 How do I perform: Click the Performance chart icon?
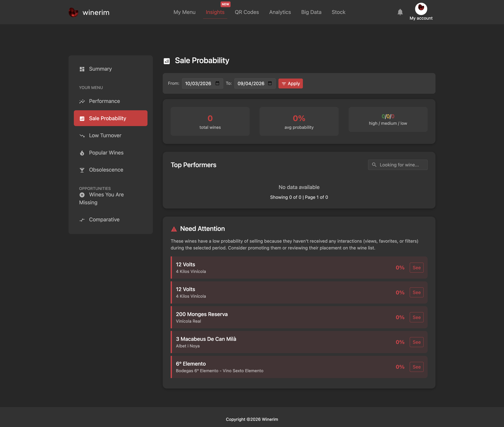[x=82, y=101]
